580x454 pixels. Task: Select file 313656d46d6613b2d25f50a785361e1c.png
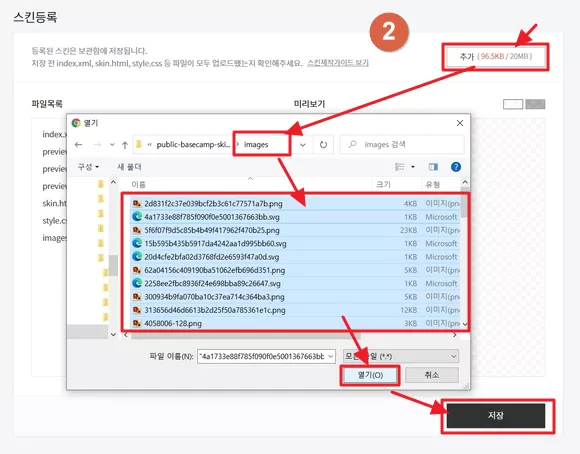click(295, 310)
